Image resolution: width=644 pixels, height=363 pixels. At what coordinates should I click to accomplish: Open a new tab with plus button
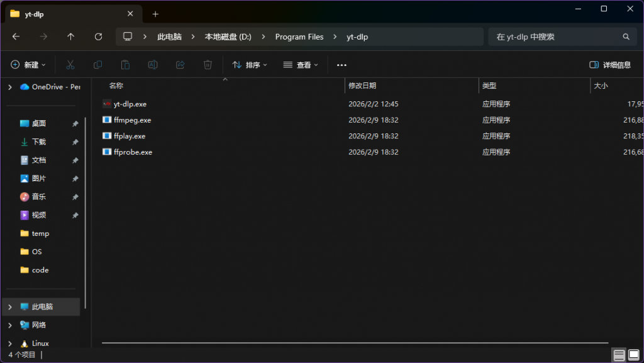[155, 14]
